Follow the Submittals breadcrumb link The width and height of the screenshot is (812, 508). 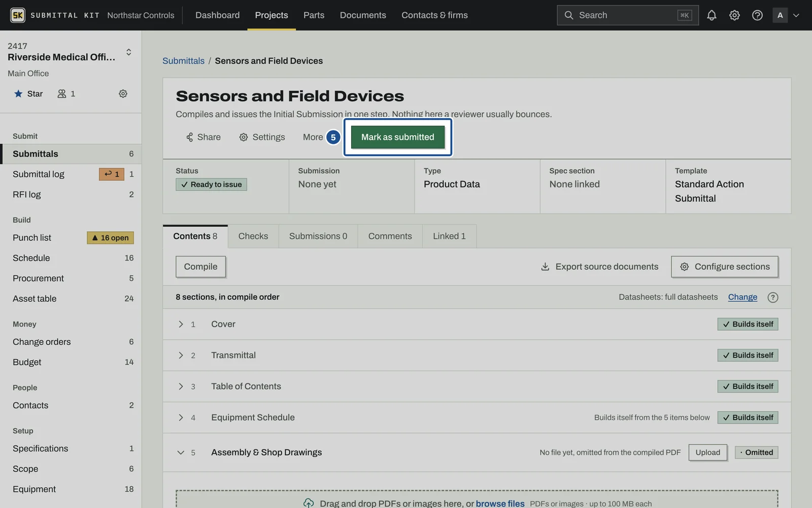(x=183, y=61)
